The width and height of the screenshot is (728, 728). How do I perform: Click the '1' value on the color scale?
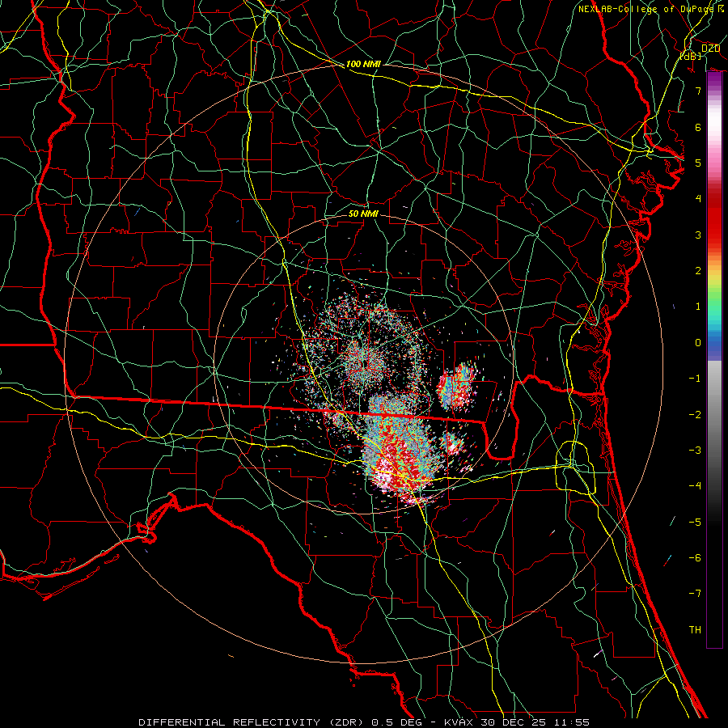click(x=698, y=307)
